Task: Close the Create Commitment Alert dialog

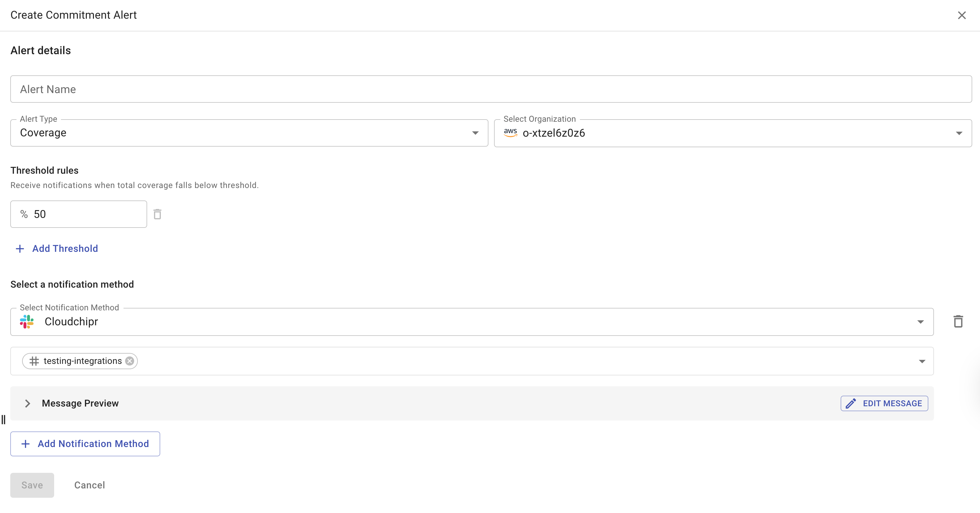Action: (961, 15)
